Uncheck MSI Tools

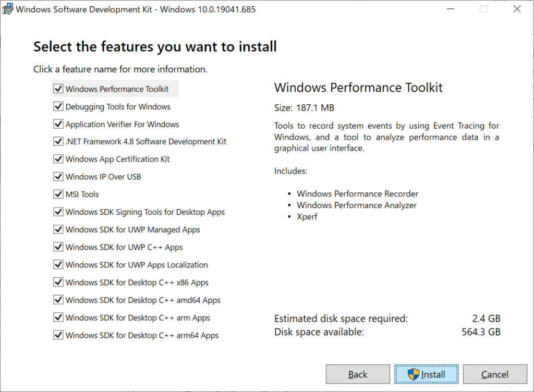click(x=58, y=194)
